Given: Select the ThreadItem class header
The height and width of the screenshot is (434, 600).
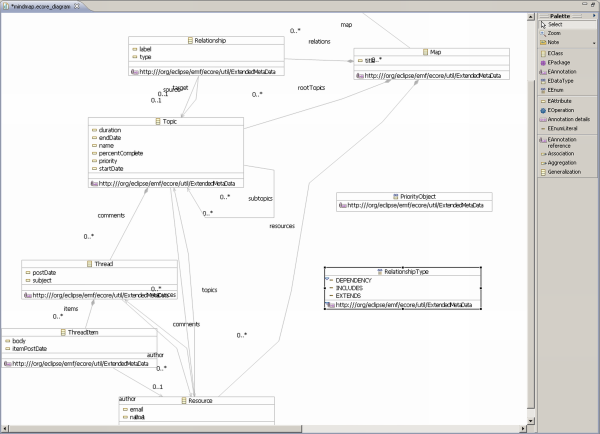Looking at the screenshot, I should coord(79,332).
